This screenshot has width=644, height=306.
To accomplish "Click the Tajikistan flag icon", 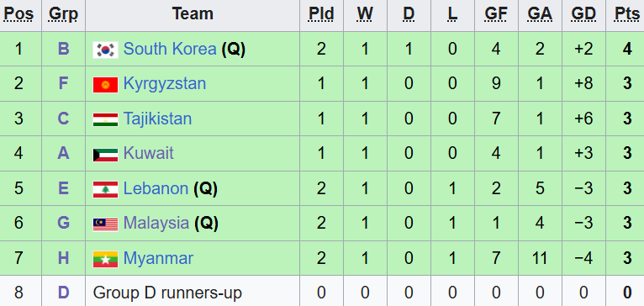I will [x=106, y=119].
